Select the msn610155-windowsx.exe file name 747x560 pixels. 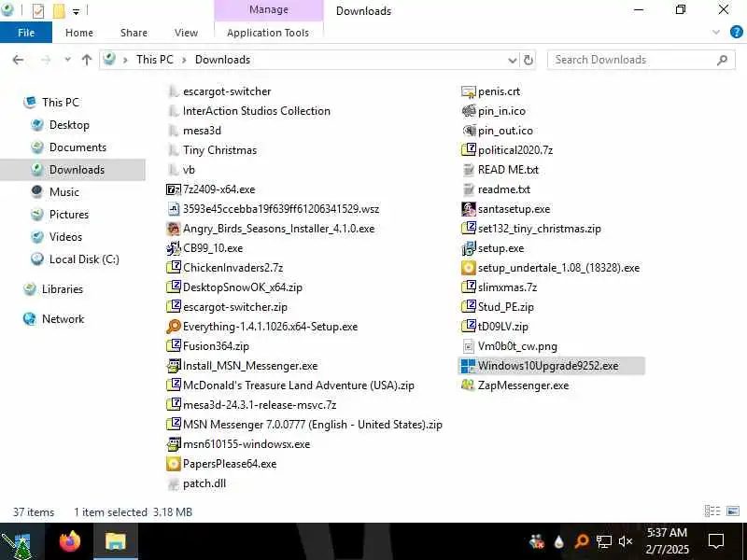(247, 444)
